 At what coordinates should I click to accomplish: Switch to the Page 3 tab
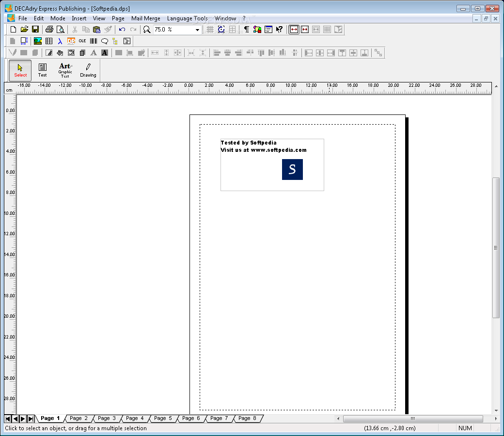coord(107,419)
